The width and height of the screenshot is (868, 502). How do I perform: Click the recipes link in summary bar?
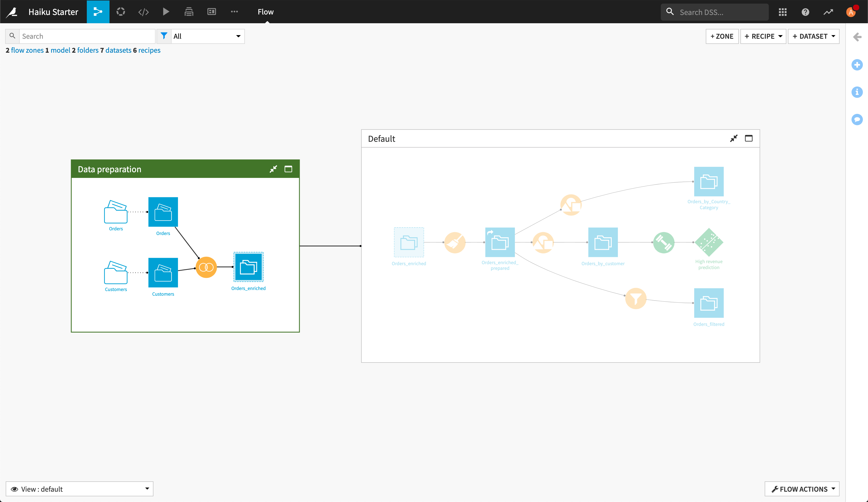[x=149, y=50]
